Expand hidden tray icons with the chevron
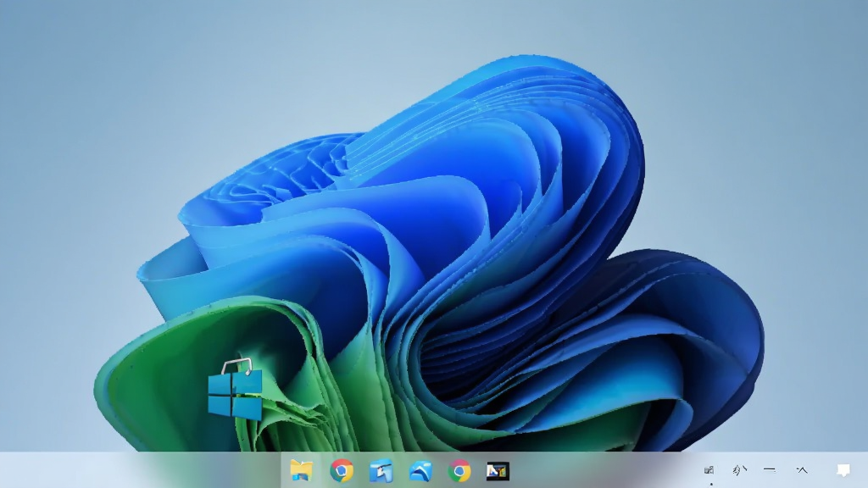The width and height of the screenshot is (868, 488). (802, 469)
